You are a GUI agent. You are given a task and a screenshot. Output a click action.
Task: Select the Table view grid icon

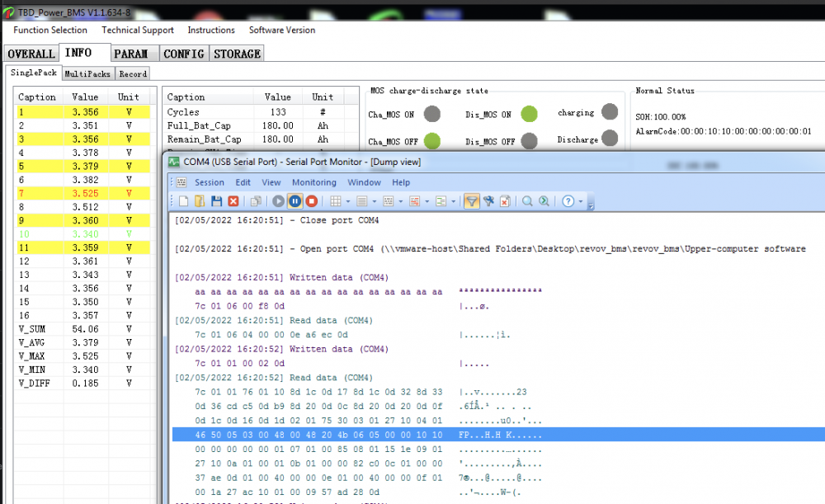(336, 201)
